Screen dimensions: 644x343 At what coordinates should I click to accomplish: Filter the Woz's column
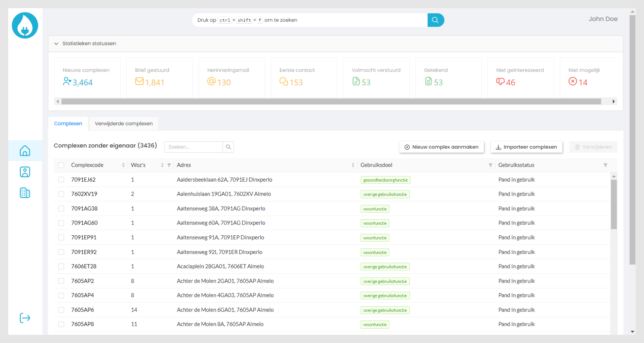[169, 165]
